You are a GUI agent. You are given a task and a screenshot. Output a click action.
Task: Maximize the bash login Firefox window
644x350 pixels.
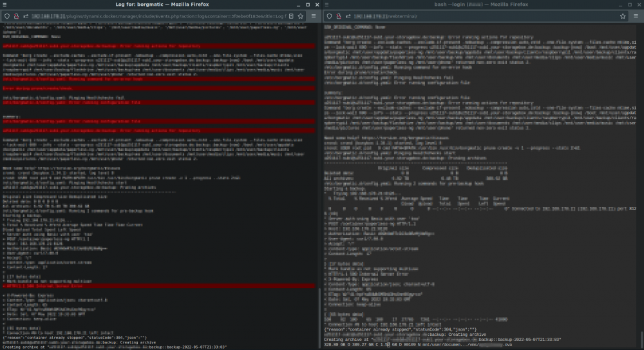(630, 5)
